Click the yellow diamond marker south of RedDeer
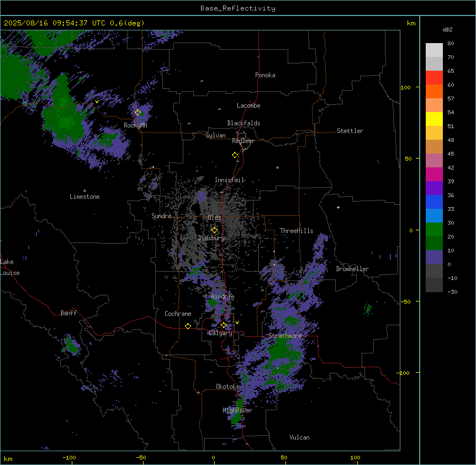The height and width of the screenshot is (465, 476). [235, 155]
